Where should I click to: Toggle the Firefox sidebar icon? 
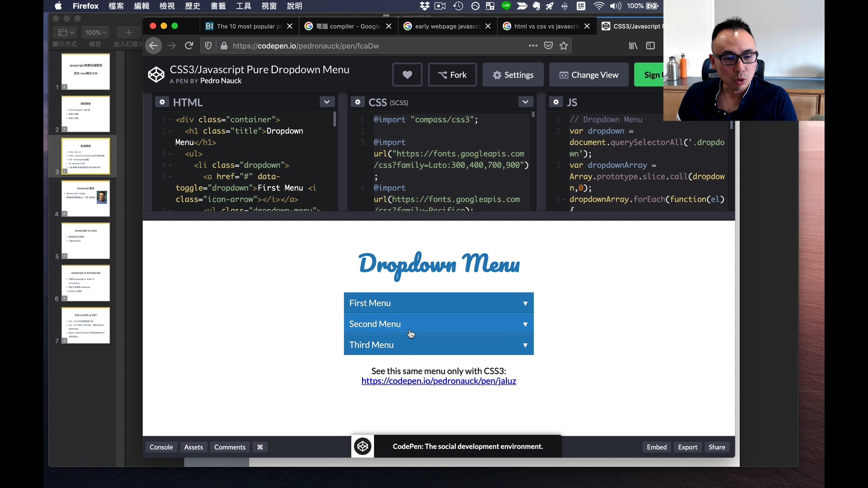[x=650, y=46]
